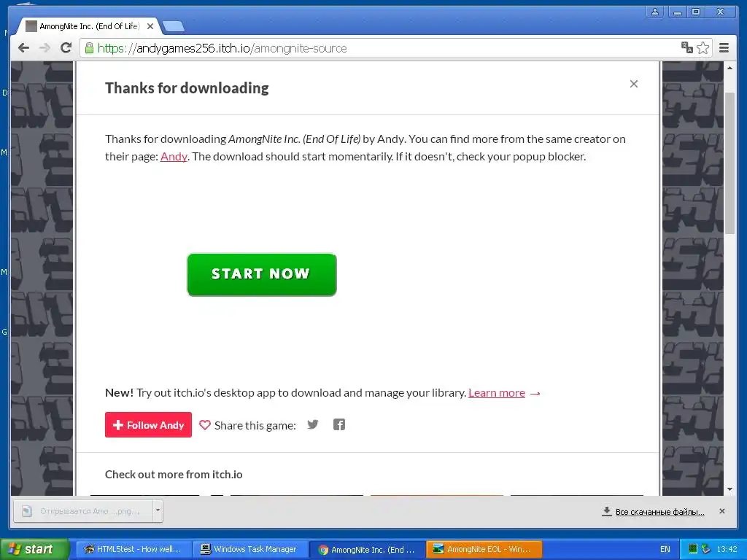The image size is (747, 560).
Task: Switch to HTML5test taskbar window
Action: [x=133, y=550]
